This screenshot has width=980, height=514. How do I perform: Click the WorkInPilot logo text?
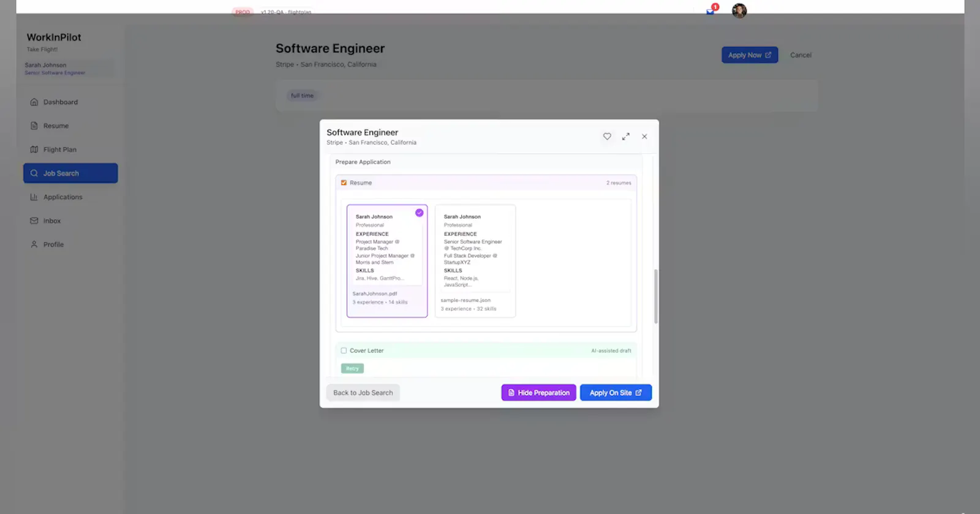[x=54, y=37]
